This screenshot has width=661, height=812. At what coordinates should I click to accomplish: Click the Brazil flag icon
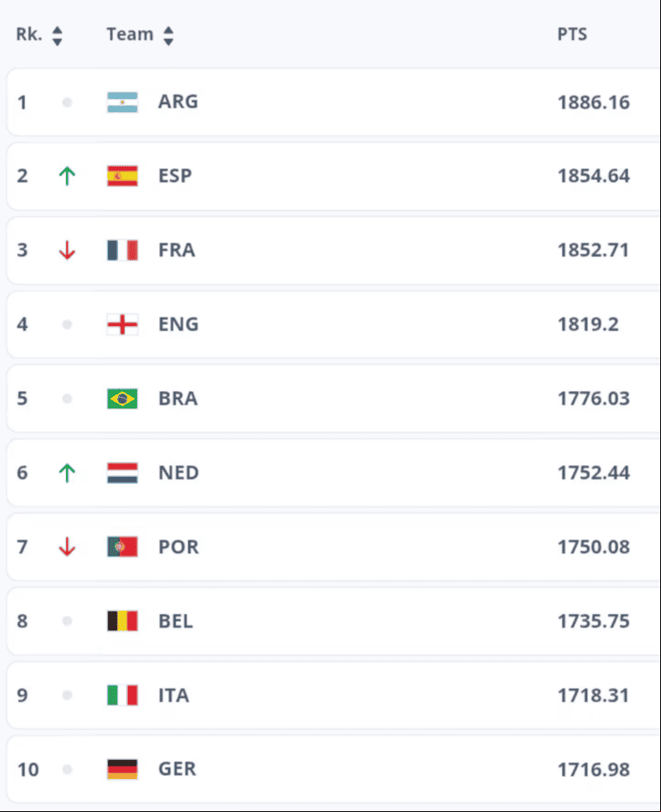click(x=122, y=399)
